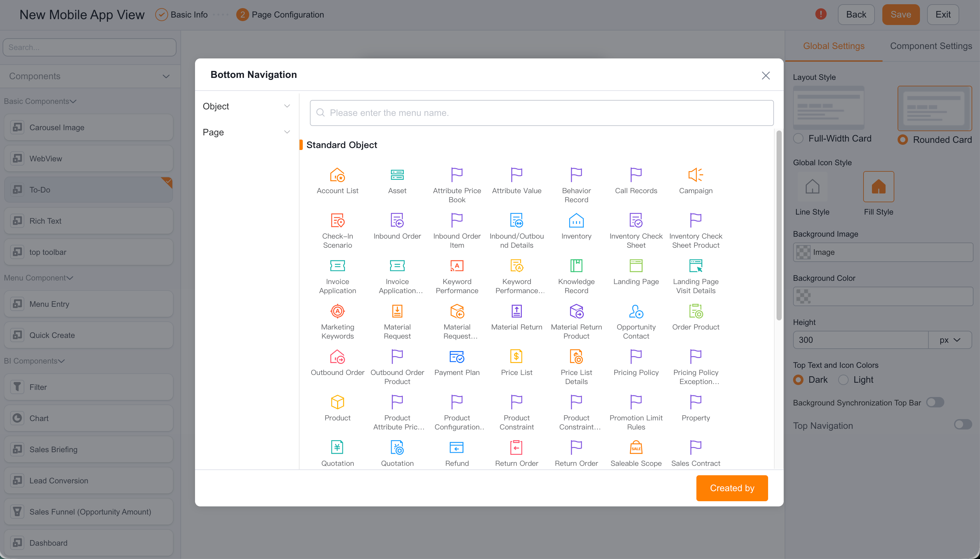Click the Created by button
This screenshot has width=980, height=559.
tap(732, 488)
